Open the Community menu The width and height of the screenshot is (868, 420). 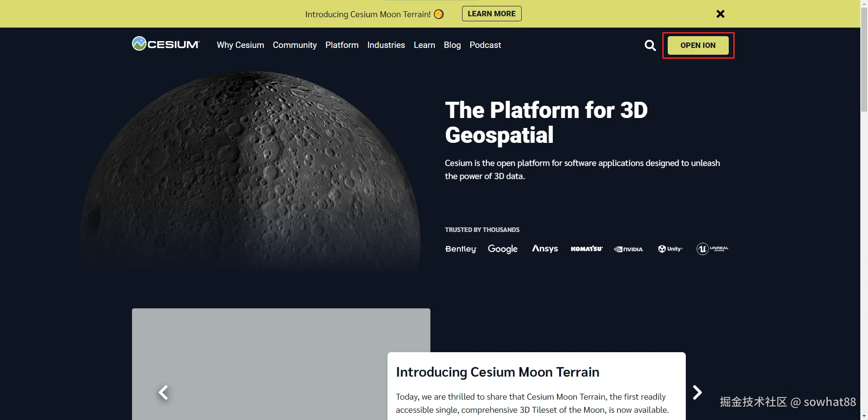[x=295, y=45]
